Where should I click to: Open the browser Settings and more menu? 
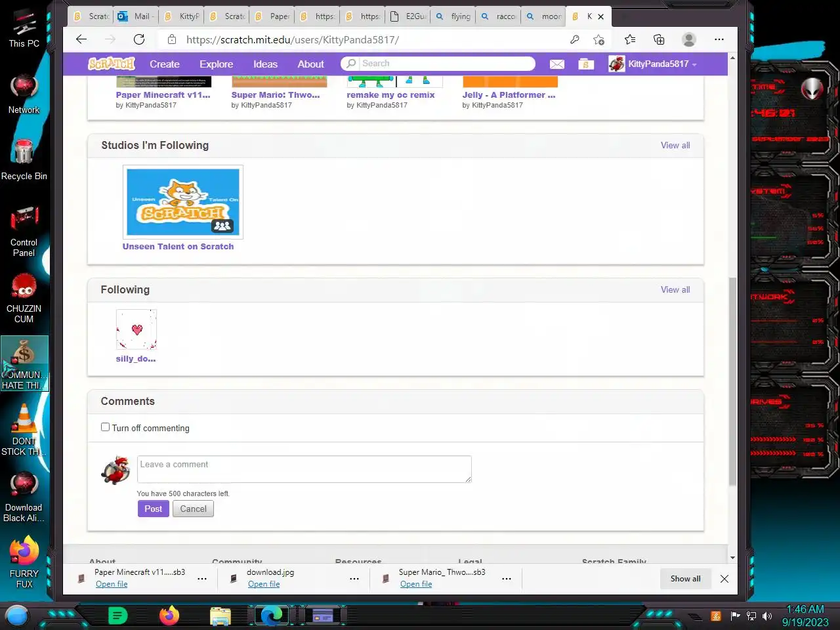point(719,39)
